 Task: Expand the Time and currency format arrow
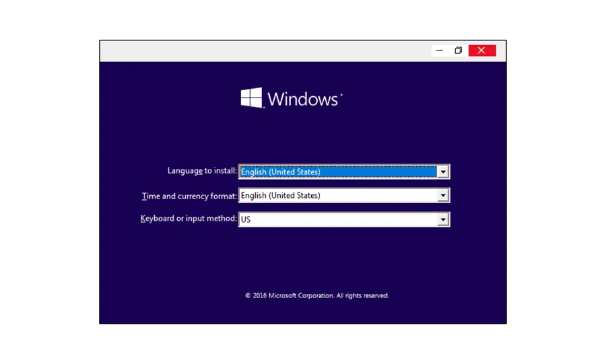(x=443, y=196)
